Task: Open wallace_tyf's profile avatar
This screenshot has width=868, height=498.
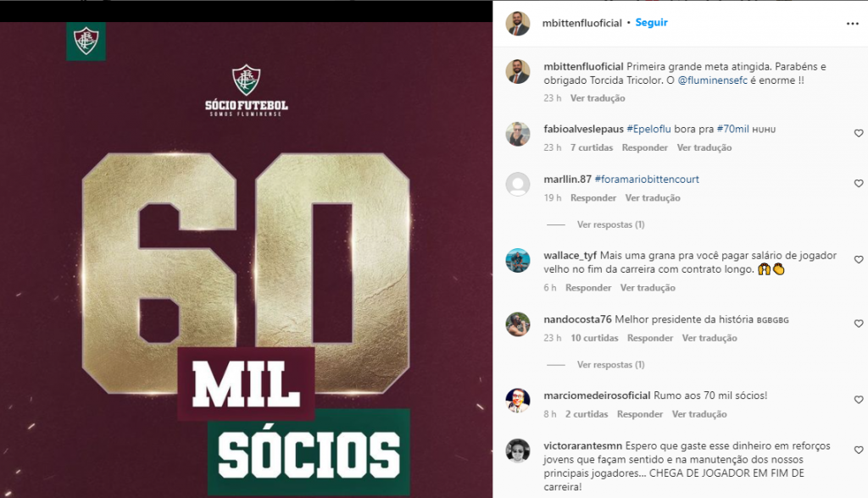Action: point(518,260)
